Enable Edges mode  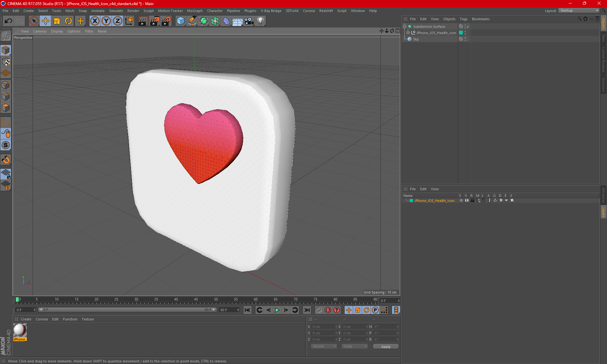6,96
